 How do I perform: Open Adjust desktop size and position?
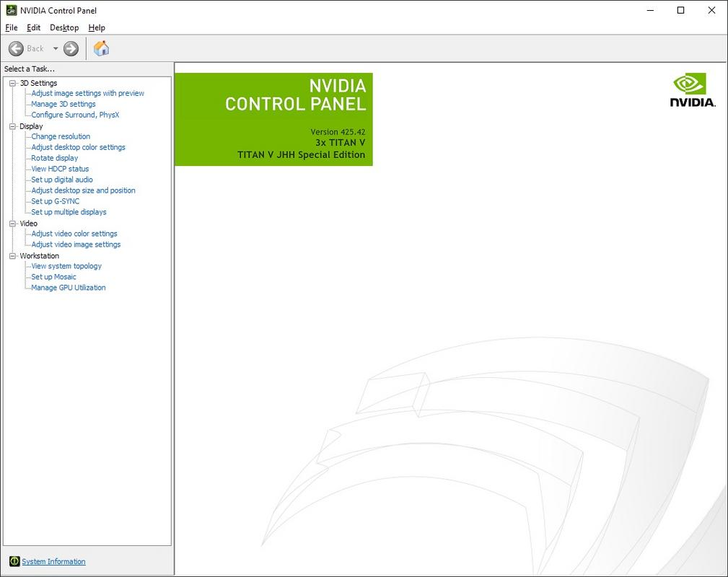83,190
